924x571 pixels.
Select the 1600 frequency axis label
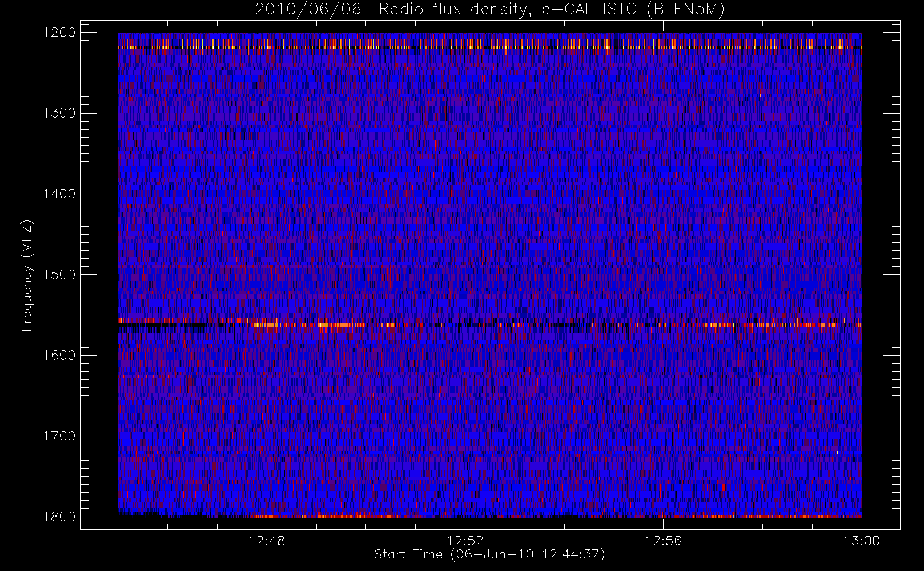pyautogui.click(x=59, y=355)
